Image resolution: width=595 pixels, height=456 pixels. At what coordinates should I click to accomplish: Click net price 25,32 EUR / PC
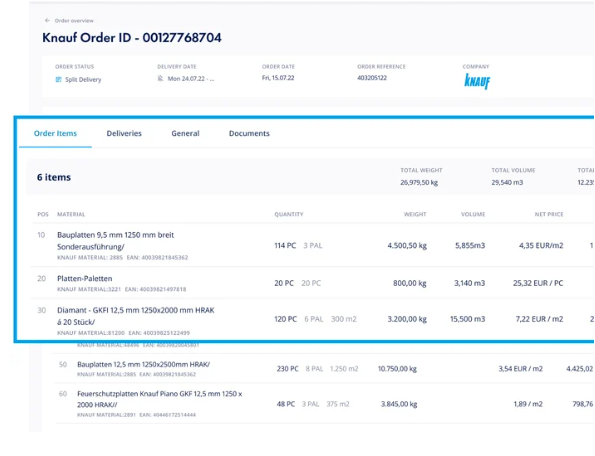[x=538, y=283]
